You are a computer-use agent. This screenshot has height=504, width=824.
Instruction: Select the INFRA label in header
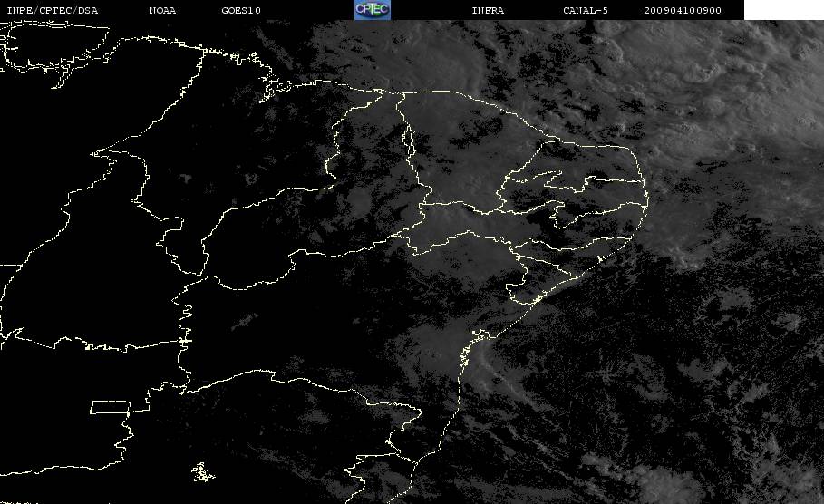tap(488, 11)
